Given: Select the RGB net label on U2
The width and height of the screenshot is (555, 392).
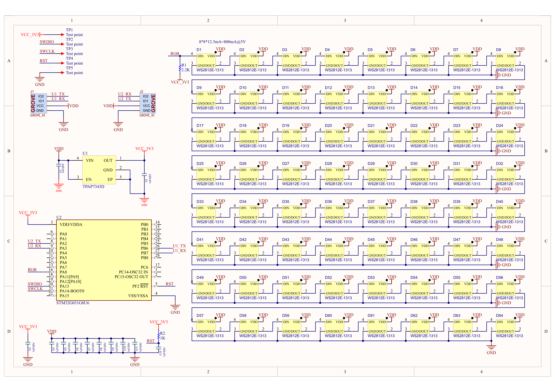Looking at the screenshot, I should [32, 270].
